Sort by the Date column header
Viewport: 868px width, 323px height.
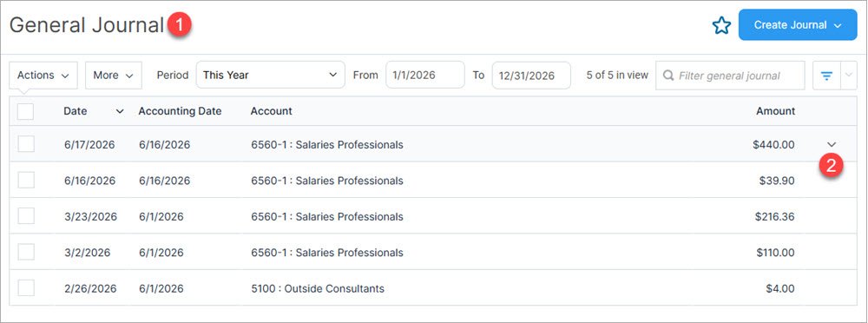(x=76, y=111)
